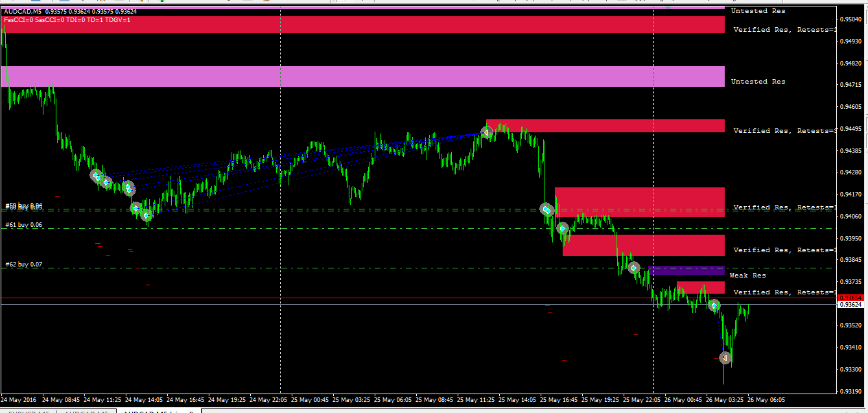This screenshot has height=413, width=868.
Task: Select the purple Weak Res zone rectangle
Action: (x=686, y=270)
